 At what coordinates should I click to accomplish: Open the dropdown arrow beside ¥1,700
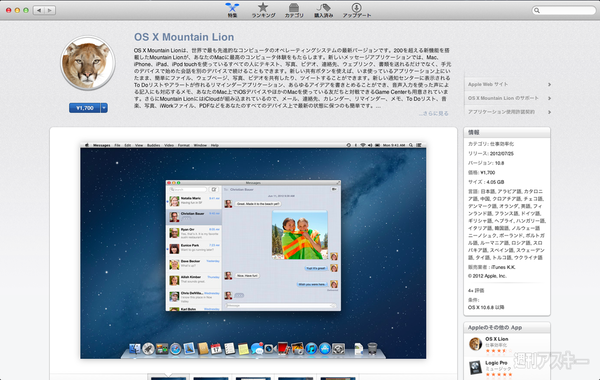coord(104,108)
